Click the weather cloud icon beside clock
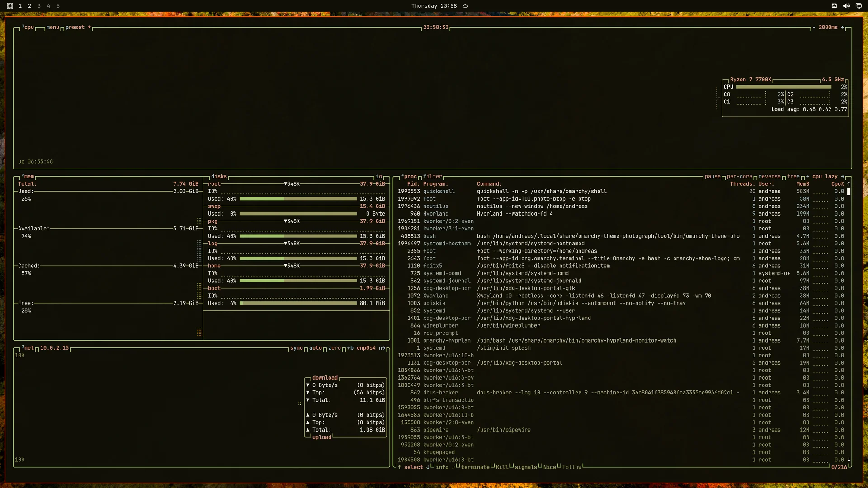The height and width of the screenshot is (488, 868). (465, 6)
